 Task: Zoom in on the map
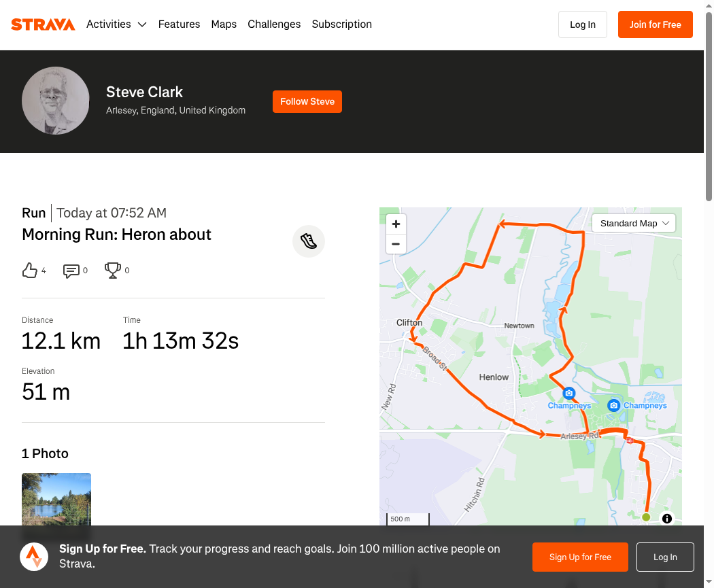click(396, 224)
